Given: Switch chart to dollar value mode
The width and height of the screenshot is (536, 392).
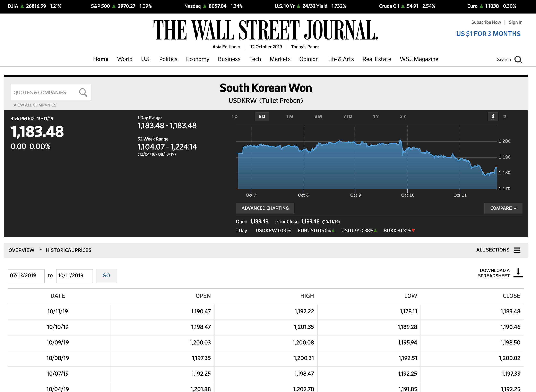Looking at the screenshot, I should point(493,117).
